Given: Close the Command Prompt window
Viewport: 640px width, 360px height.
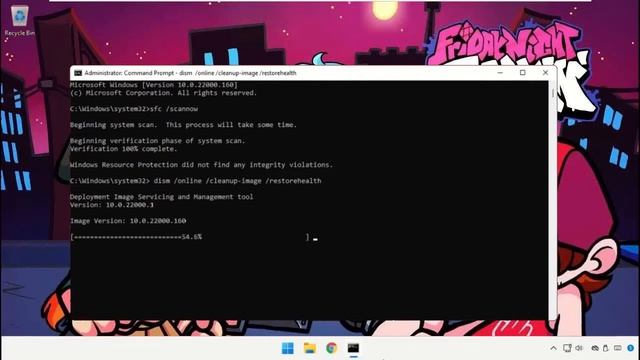Looking at the screenshot, I should (x=545, y=73).
